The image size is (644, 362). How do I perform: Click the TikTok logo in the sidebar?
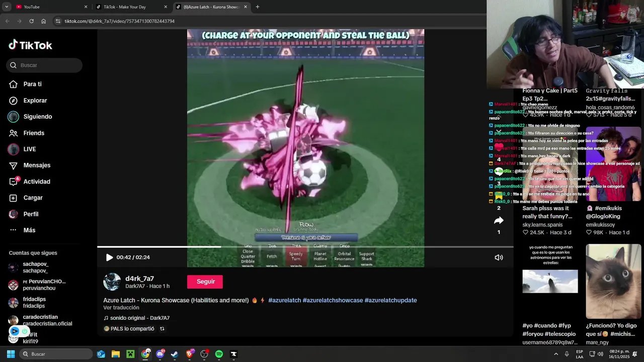(x=30, y=45)
